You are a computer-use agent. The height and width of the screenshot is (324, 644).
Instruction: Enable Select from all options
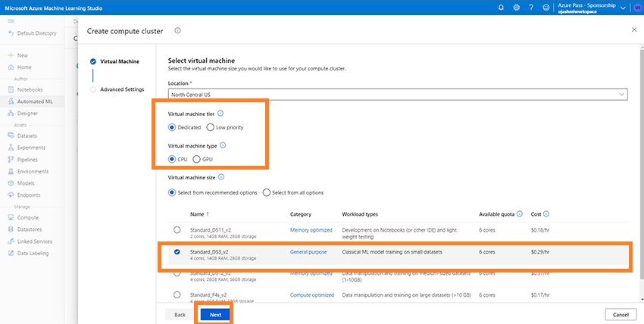coord(267,192)
